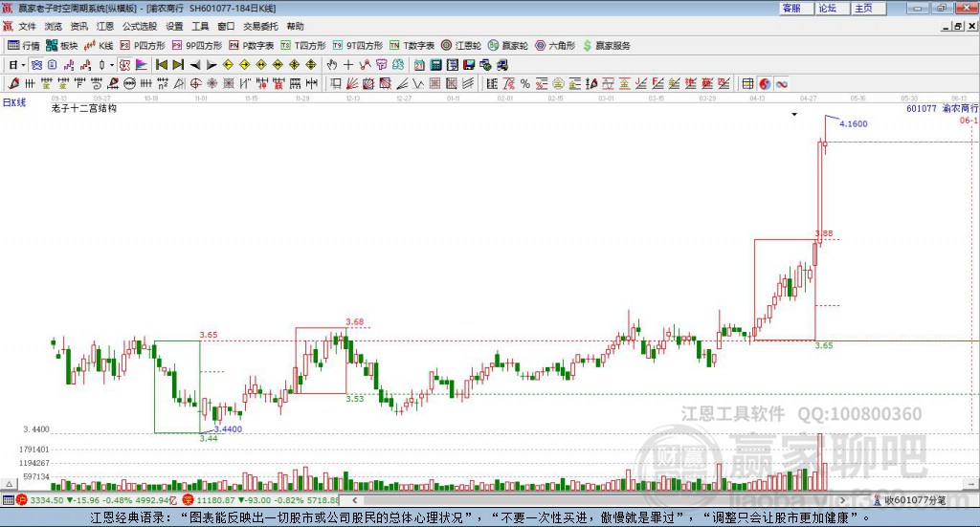This screenshot has width=980, height=527.
Task: Open the calculator icon
Action: coord(435,65)
